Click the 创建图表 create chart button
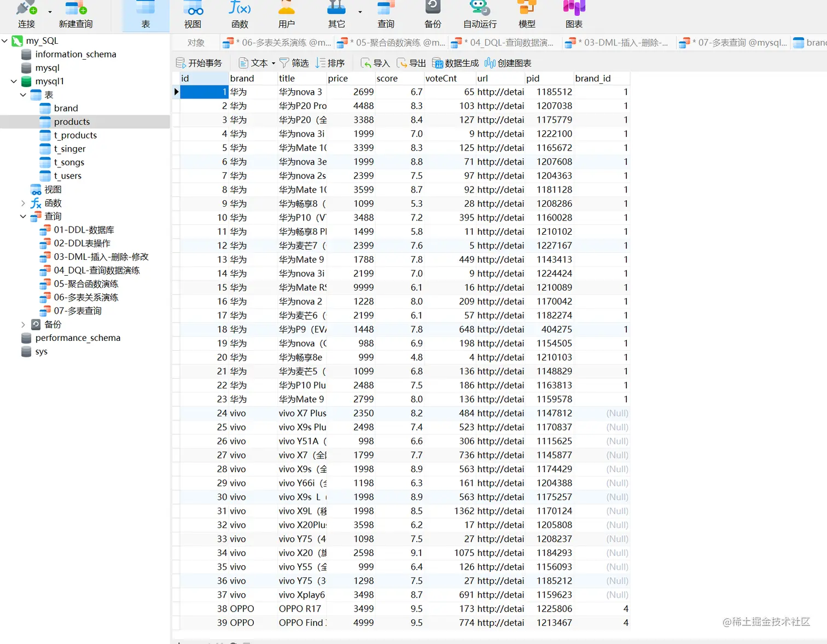The image size is (827, 644). [x=508, y=63]
